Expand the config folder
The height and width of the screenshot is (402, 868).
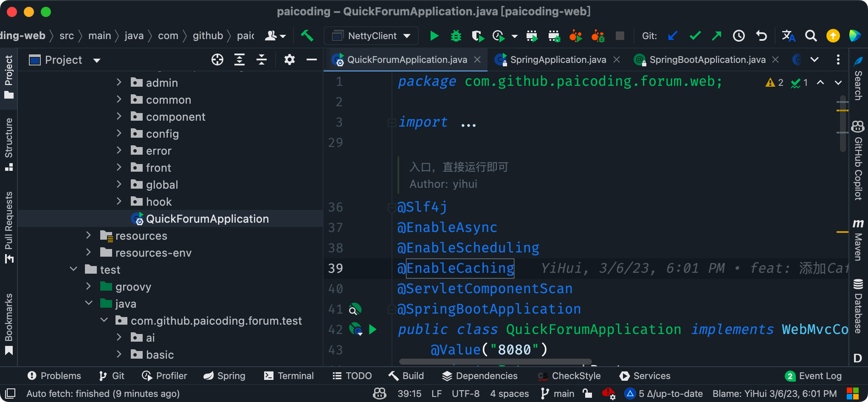tap(119, 133)
